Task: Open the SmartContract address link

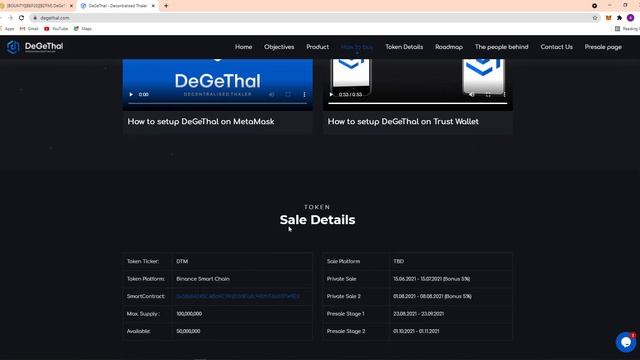Action: coord(238,296)
